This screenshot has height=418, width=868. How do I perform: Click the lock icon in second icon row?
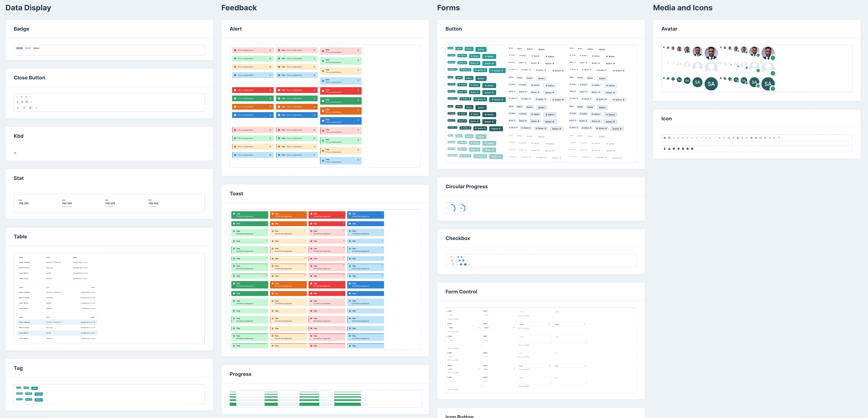[669, 149]
